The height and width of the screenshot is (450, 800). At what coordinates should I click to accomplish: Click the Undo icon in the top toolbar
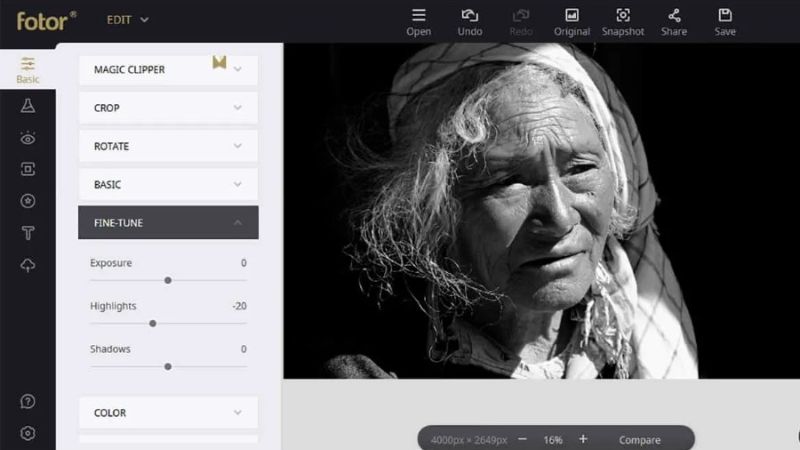(469, 21)
